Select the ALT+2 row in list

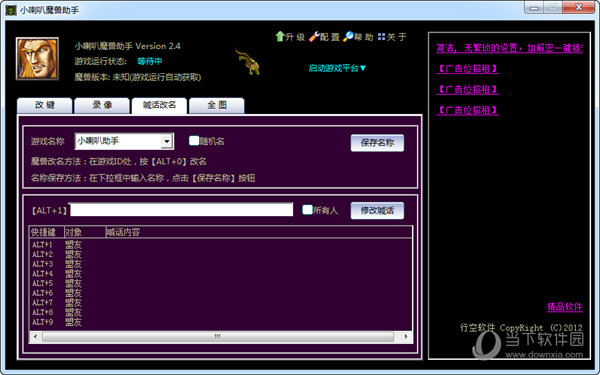click(220, 254)
